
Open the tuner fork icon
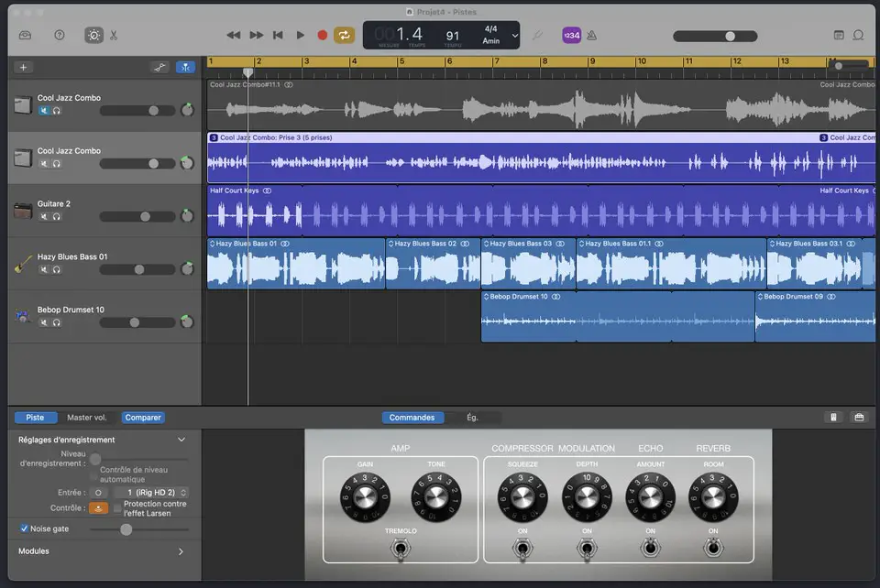[x=537, y=36]
